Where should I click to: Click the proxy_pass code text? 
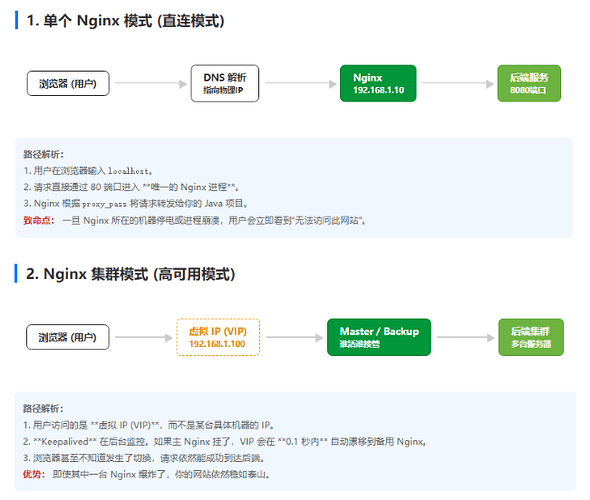click(104, 204)
